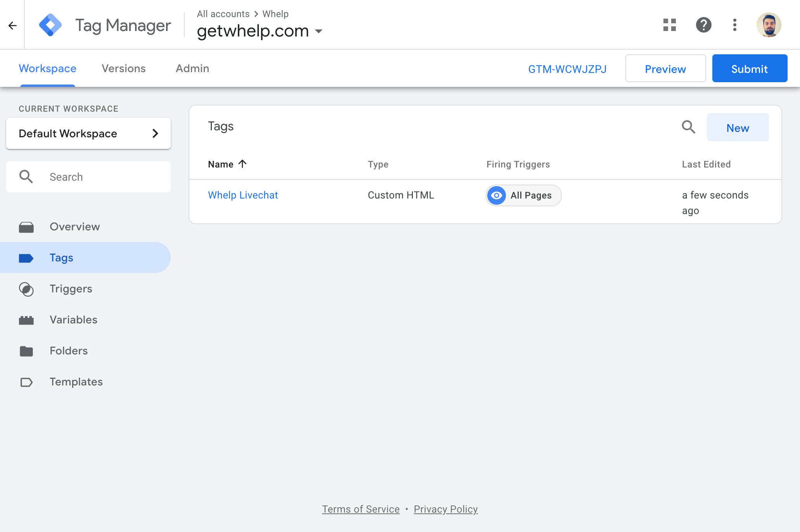Open the three-dot more options menu
800x532 pixels.
734,25
